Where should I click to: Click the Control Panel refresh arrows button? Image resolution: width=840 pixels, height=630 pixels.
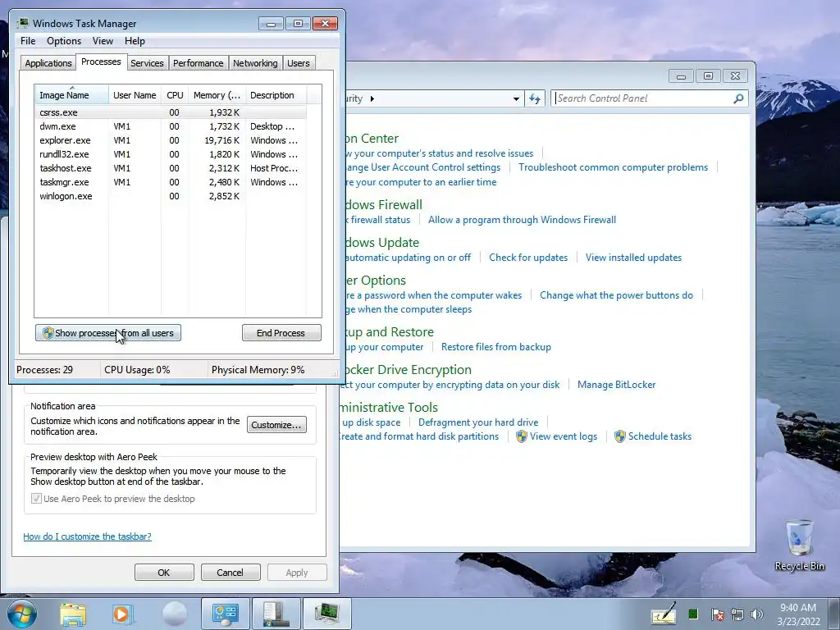coord(535,98)
